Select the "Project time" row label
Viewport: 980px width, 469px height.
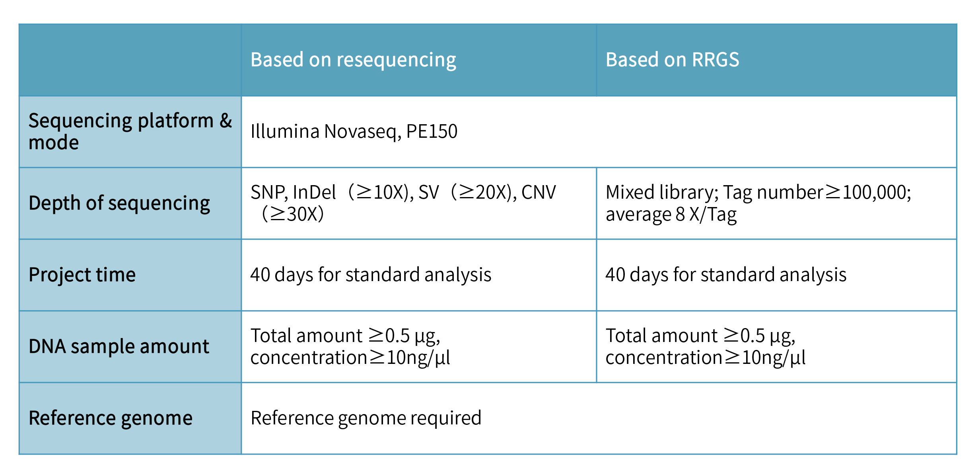pos(82,275)
